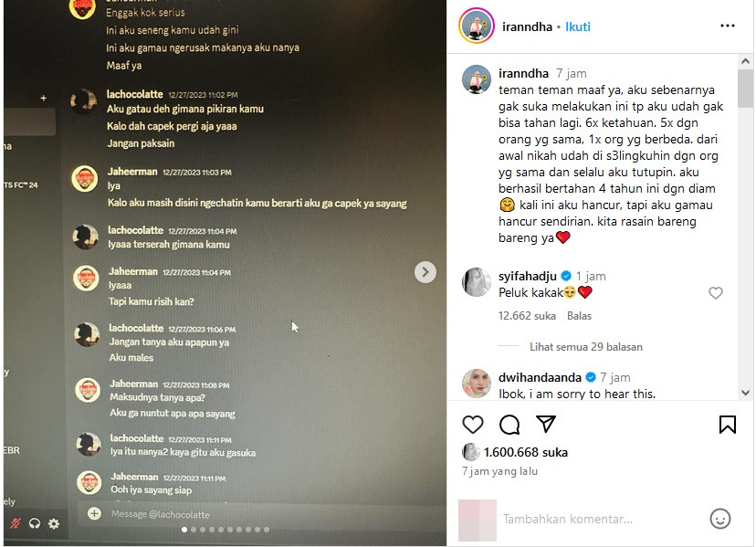Open comments with the speech bubble icon
This screenshot has width=756, height=547.
[x=509, y=425]
